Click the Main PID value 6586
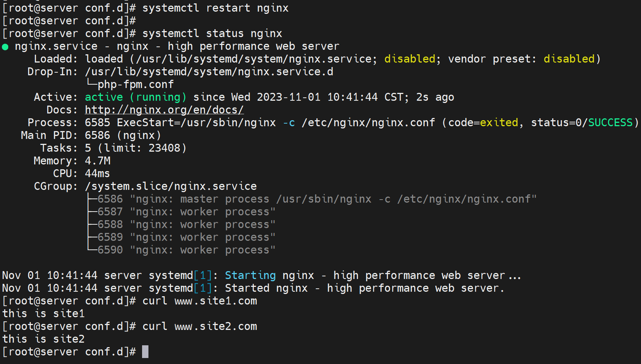This screenshot has height=364, width=641. click(x=97, y=135)
